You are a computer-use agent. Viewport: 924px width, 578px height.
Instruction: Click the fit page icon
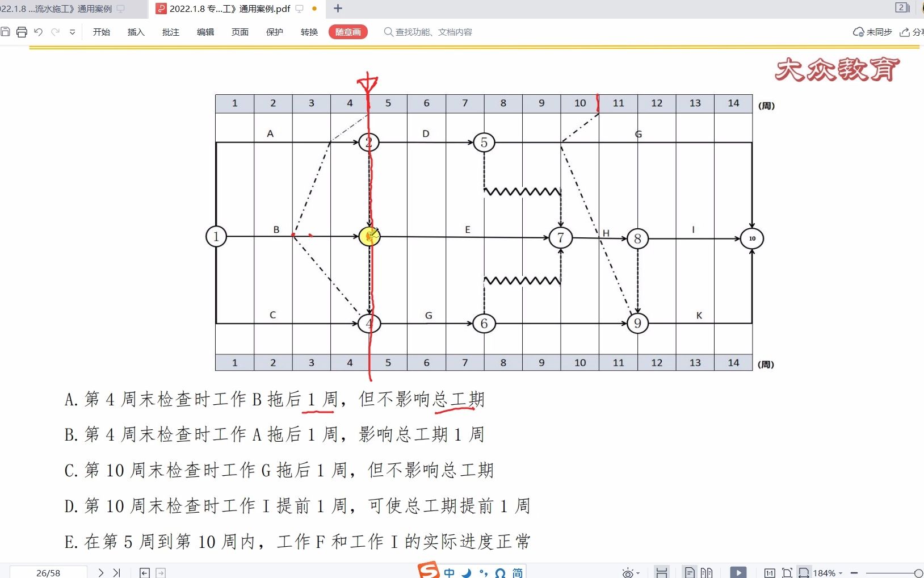(x=787, y=573)
